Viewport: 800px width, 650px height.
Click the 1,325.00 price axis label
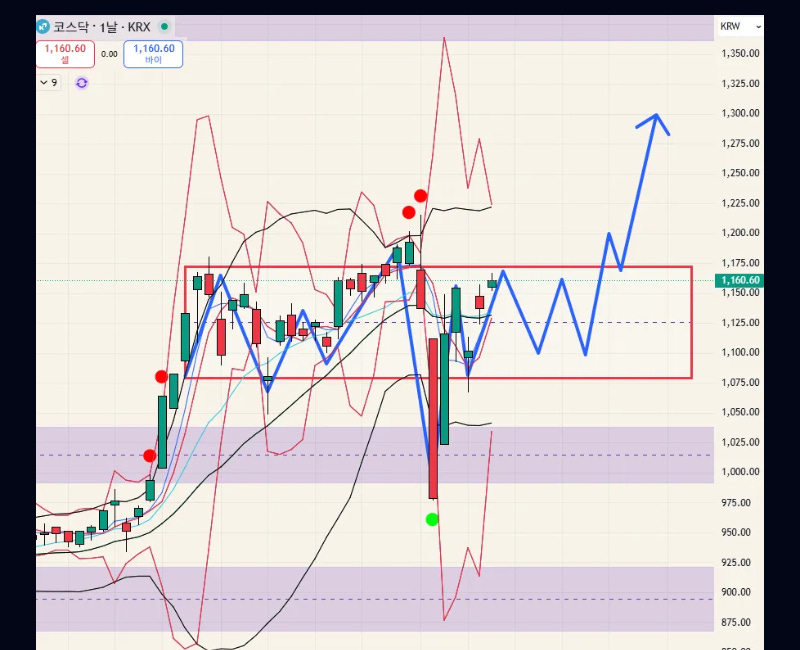pyautogui.click(x=740, y=84)
